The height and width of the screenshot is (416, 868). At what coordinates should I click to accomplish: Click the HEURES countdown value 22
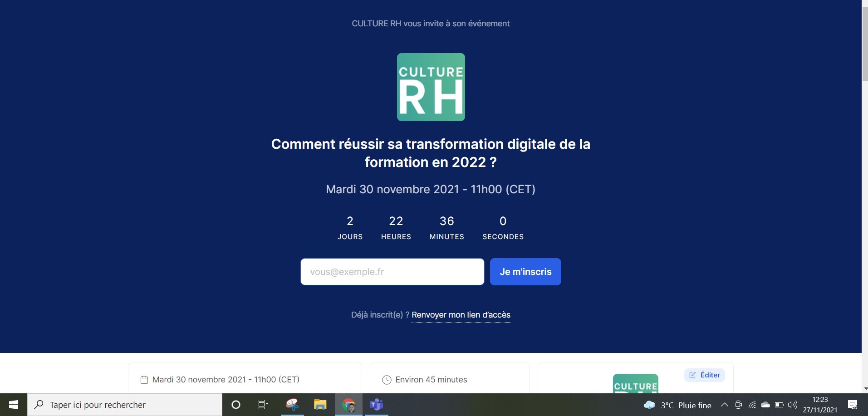tap(396, 221)
